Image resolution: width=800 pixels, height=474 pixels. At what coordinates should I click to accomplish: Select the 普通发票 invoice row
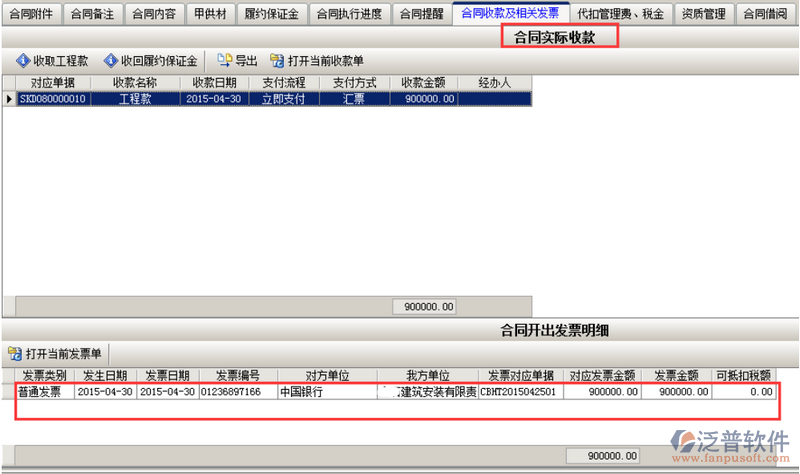pyautogui.click(x=41, y=392)
